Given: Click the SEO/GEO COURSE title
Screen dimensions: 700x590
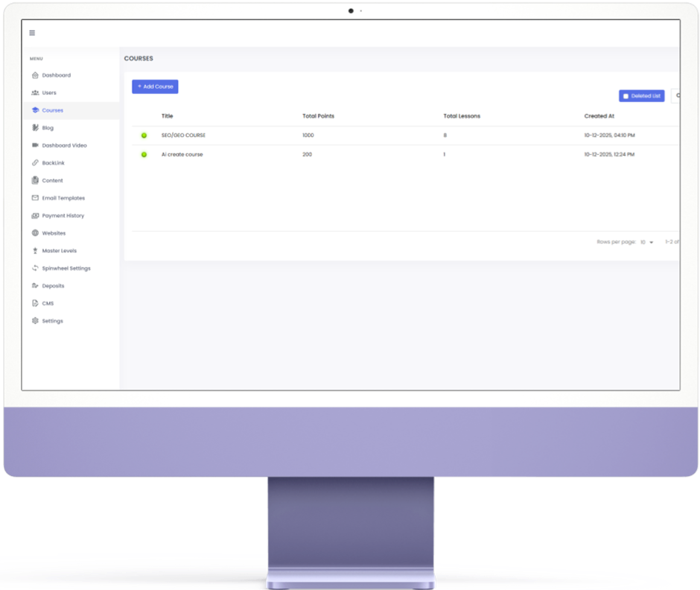Looking at the screenshot, I should click(x=183, y=136).
